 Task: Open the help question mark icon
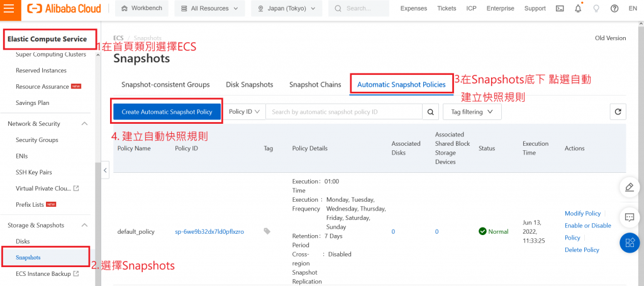[x=614, y=8]
